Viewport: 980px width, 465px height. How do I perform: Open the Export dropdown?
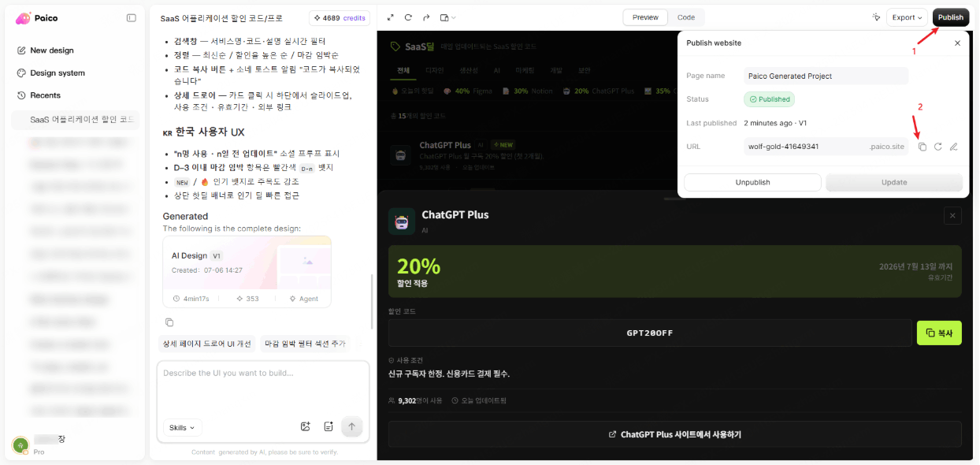pyautogui.click(x=908, y=17)
